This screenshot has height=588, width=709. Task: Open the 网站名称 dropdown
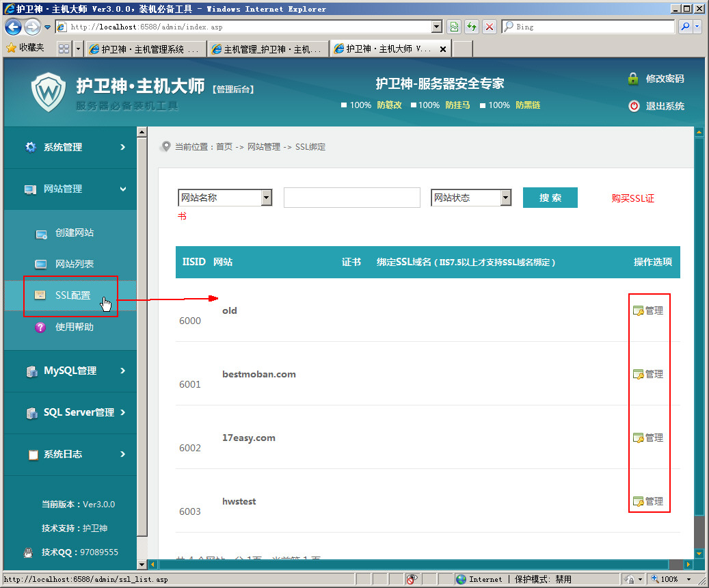click(225, 198)
